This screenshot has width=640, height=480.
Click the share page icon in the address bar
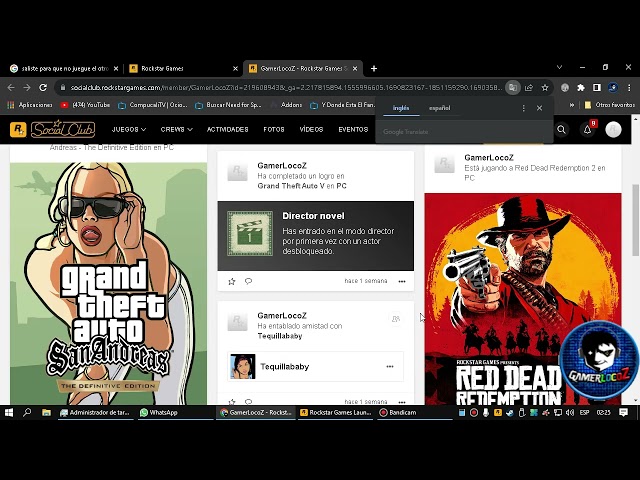(x=529, y=87)
